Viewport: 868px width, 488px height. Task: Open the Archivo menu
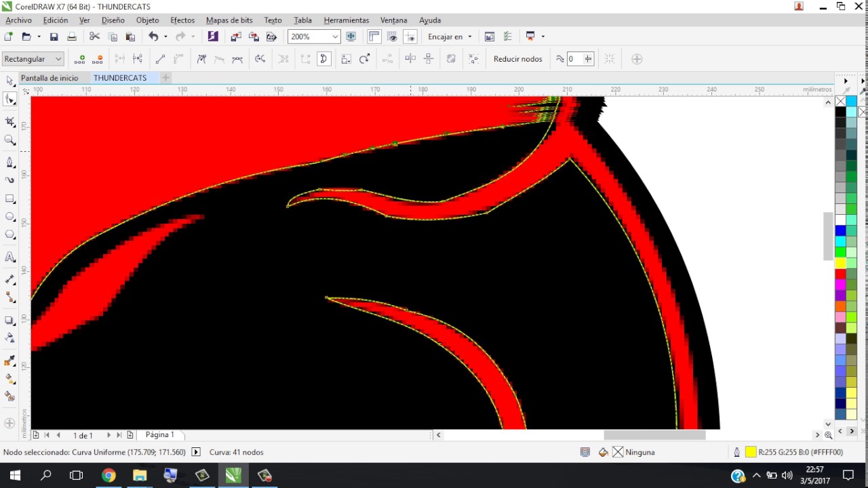click(19, 20)
